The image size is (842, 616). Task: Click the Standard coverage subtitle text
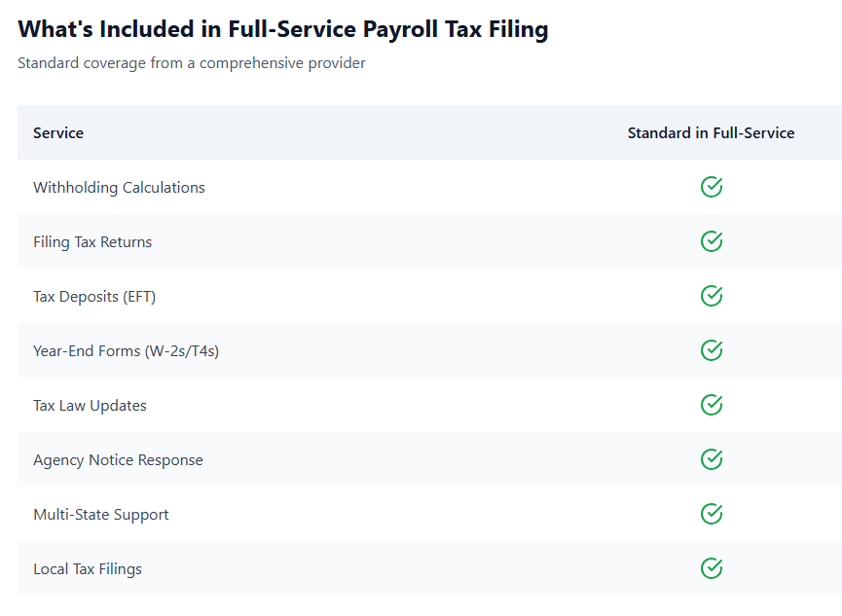[191, 63]
